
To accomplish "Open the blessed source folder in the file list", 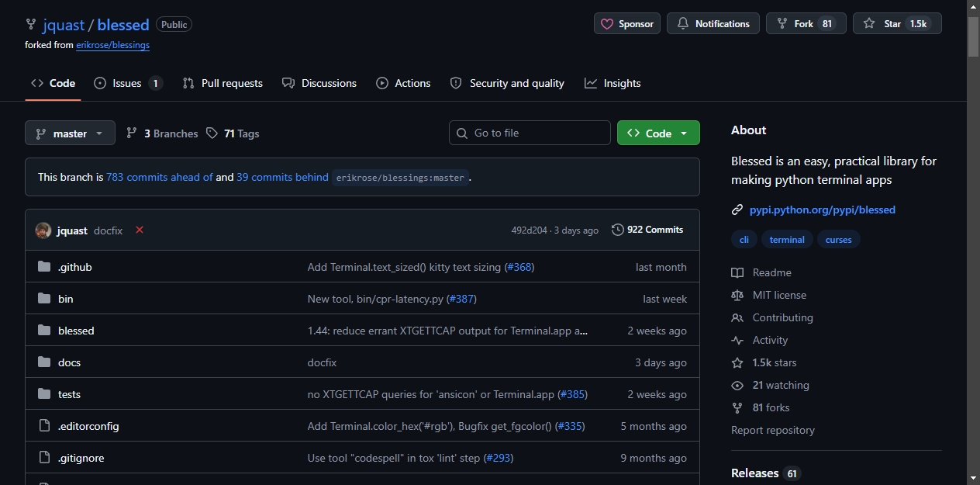I will point(76,331).
